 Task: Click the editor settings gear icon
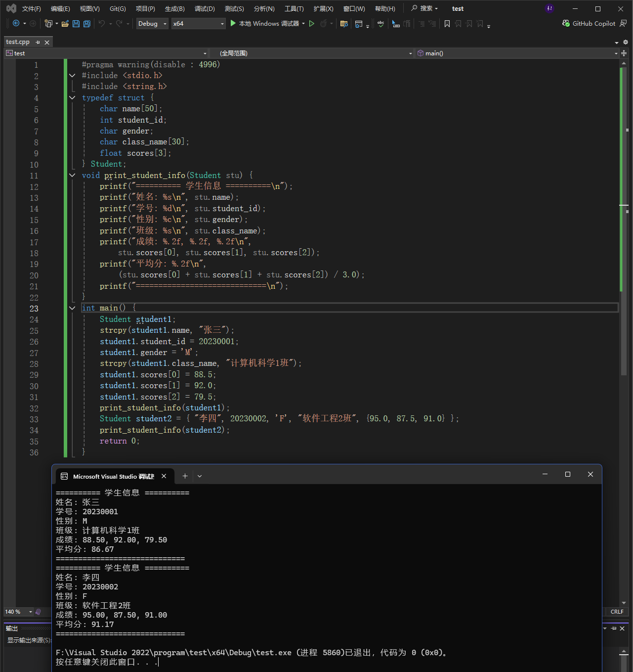tap(625, 42)
